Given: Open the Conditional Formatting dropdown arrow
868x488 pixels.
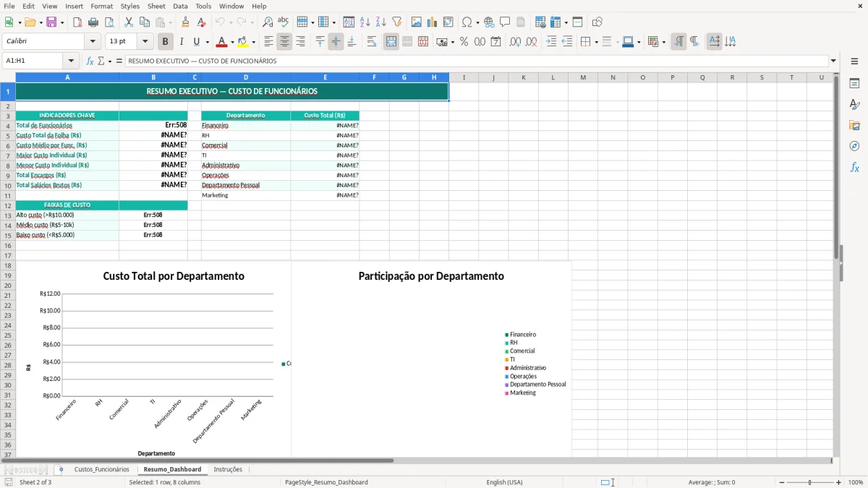Looking at the screenshot, I should tap(664, 42).
